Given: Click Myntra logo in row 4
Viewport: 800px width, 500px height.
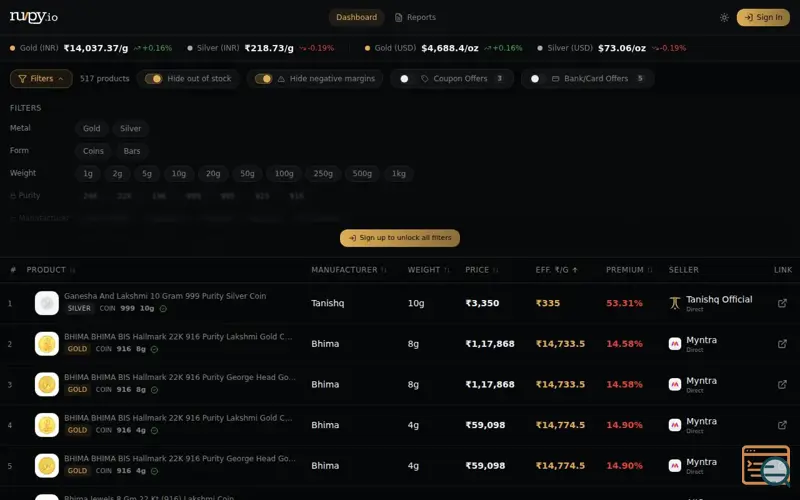Looking at the screenshot, I should pos(674,425).
